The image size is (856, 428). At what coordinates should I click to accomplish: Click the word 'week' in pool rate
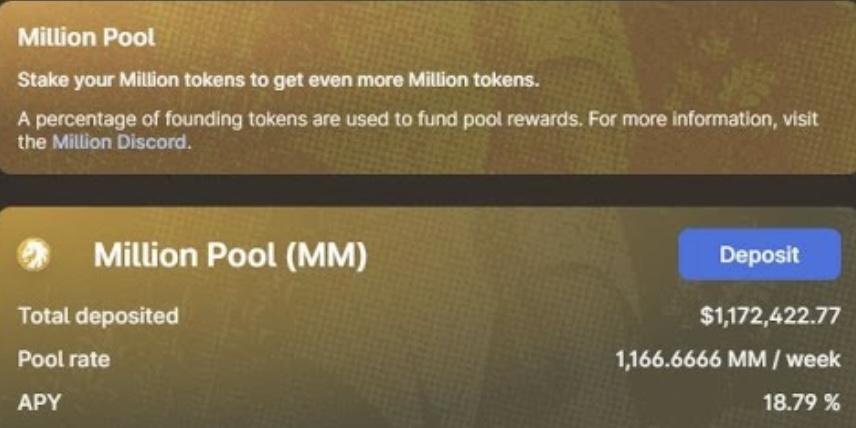click(813, 359)
